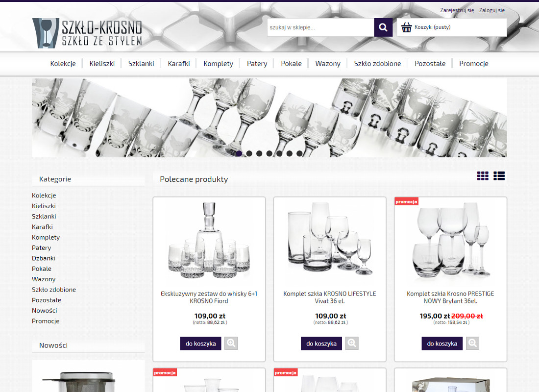This screenshot has width=539, height=392.
Task: Click the Szkło-Krosno logo
Action: click(x=87, y=33)
